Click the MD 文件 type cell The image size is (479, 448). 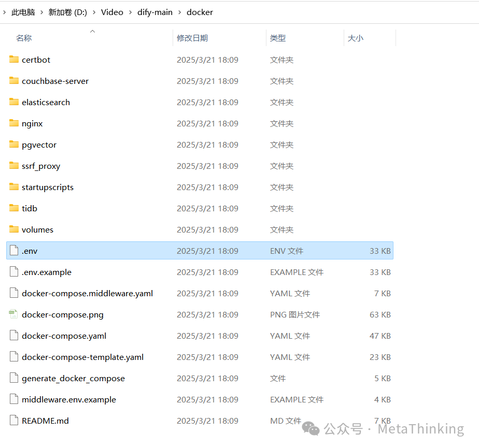[286, 421]
